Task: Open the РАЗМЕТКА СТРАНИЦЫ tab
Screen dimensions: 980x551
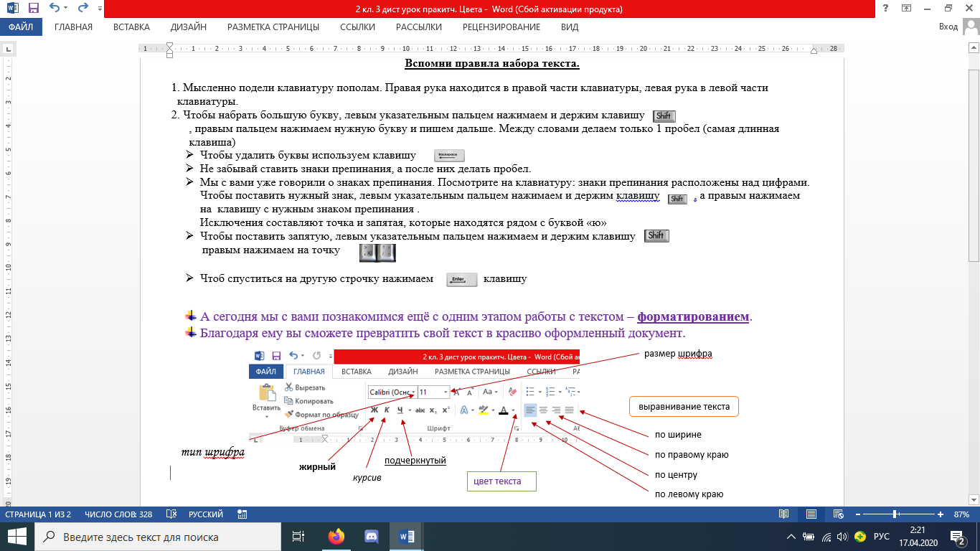Action: pos(273,27)
